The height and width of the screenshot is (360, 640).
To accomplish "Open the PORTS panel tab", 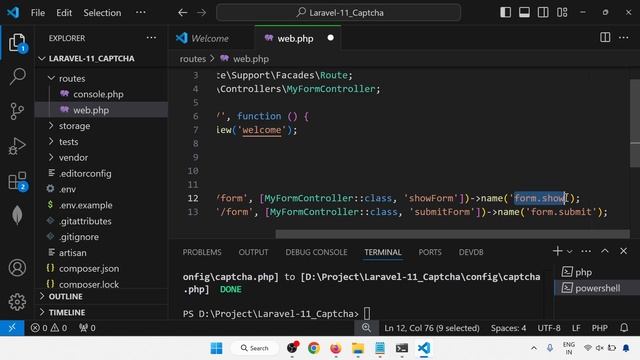I will point(430,252).
